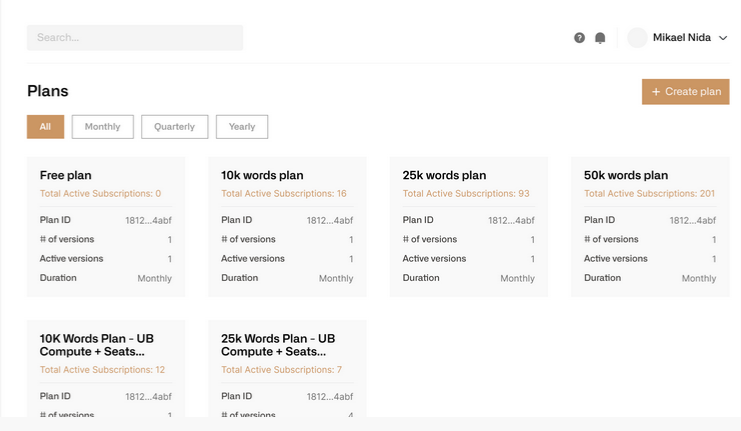Click Plan ID value on 25k Words UB card
Image resolution: width=741 pixels, height=431 pixels.
[330, 397]
